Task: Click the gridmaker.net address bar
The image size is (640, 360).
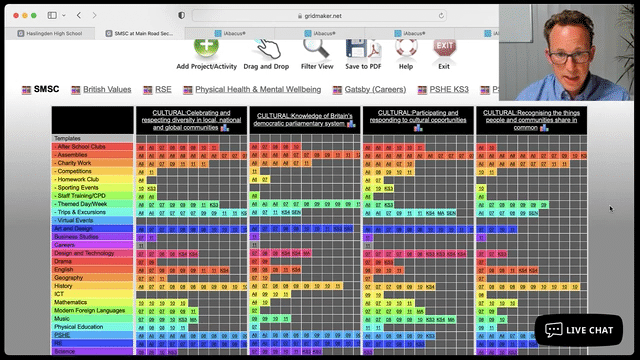Action: pyautogui.click(x=319, y=16)
